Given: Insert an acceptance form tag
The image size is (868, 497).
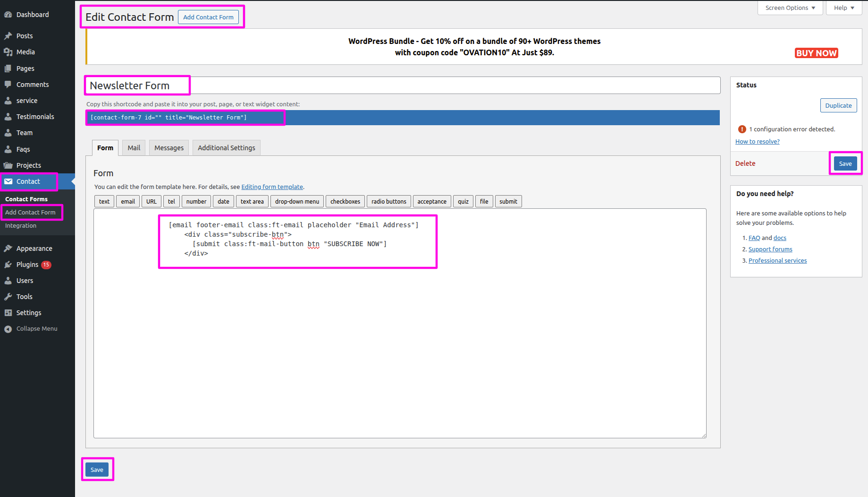Looking at the screenshot, I should (x=431, y=201).
